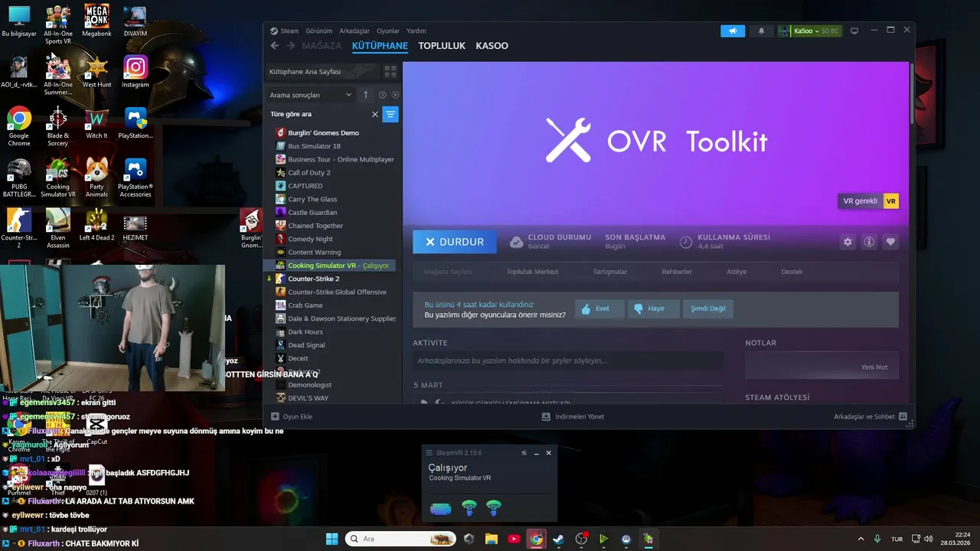Screen dimensions: 980x551
Task: Click the Evet recommend button
Action: (x=599, y=308)
